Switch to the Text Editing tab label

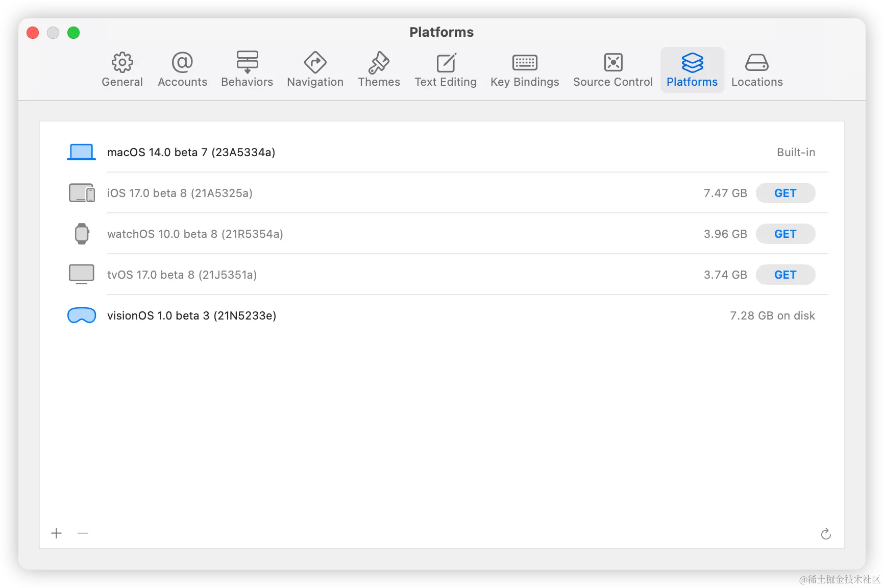click(446, 82)
